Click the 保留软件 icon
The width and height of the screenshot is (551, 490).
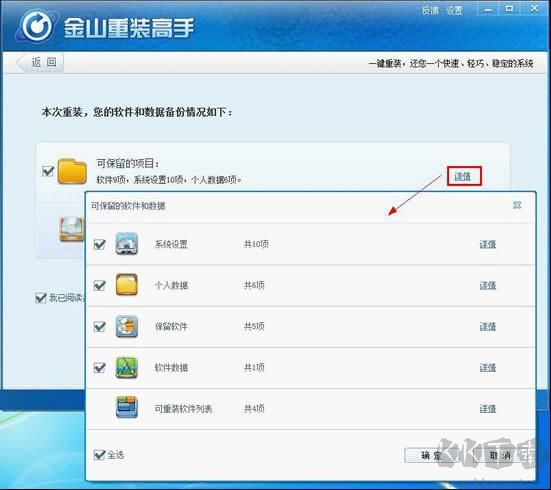127,326
